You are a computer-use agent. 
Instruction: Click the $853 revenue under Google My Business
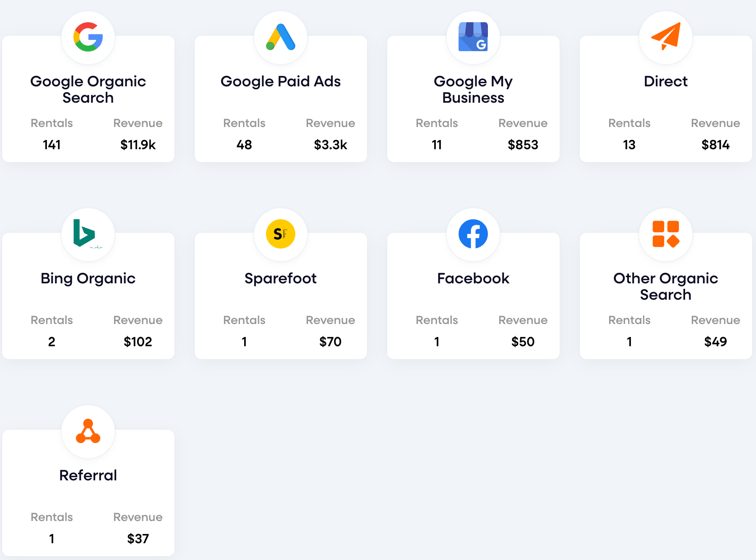(523, 145)
